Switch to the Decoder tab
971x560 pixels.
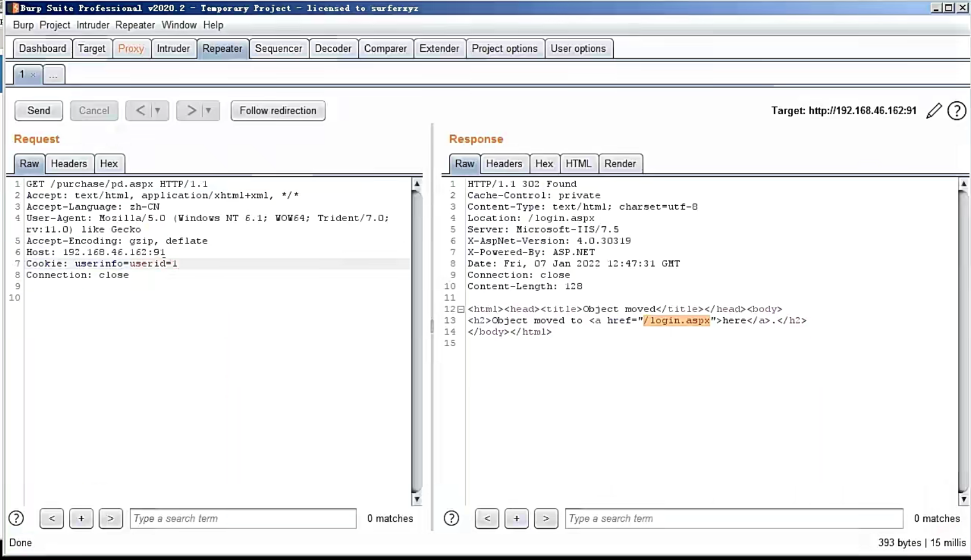pos(333,48)
